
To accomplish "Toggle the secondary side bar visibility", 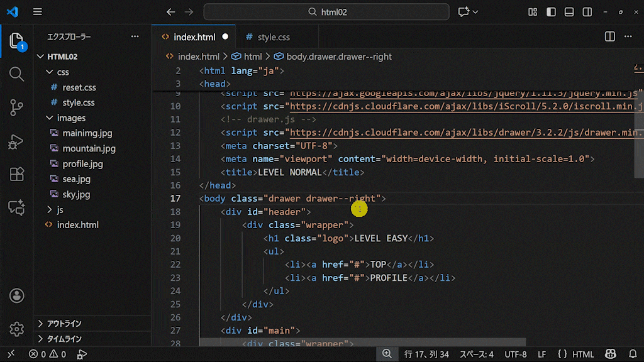I will coord(587,12).
